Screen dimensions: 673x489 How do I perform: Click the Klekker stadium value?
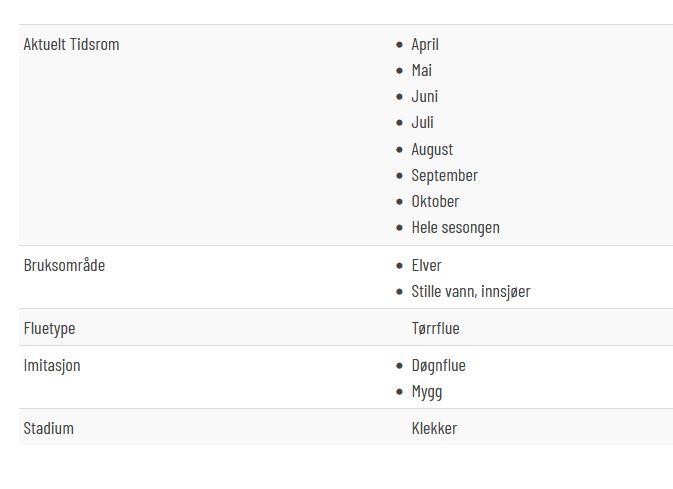pyautogui.click(x=434, y=428)
